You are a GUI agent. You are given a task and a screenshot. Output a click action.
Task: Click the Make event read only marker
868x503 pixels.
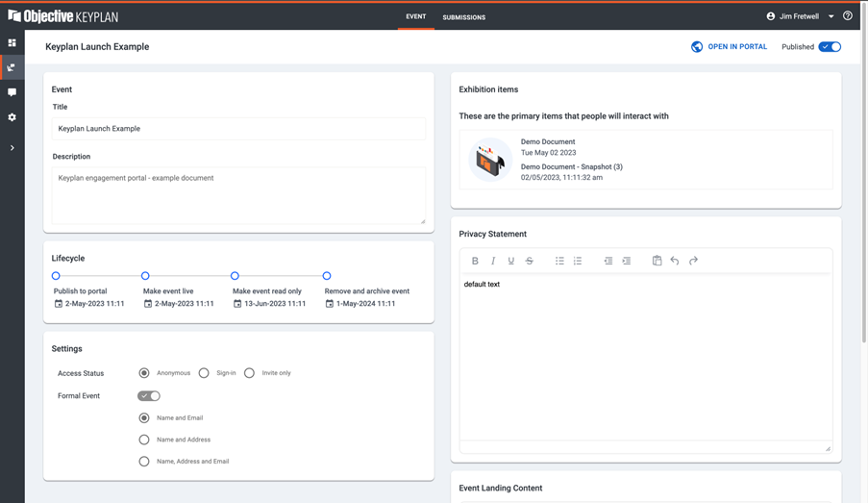tap(235, 276)
